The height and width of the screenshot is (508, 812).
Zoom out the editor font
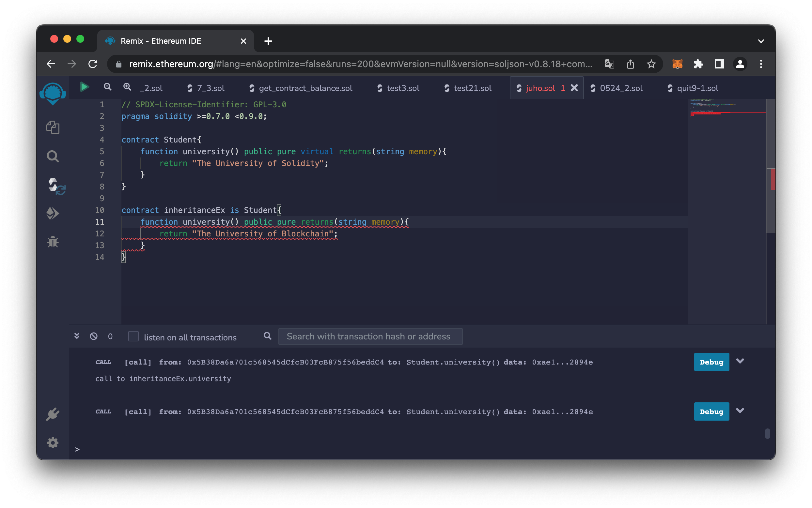point(108,87)
